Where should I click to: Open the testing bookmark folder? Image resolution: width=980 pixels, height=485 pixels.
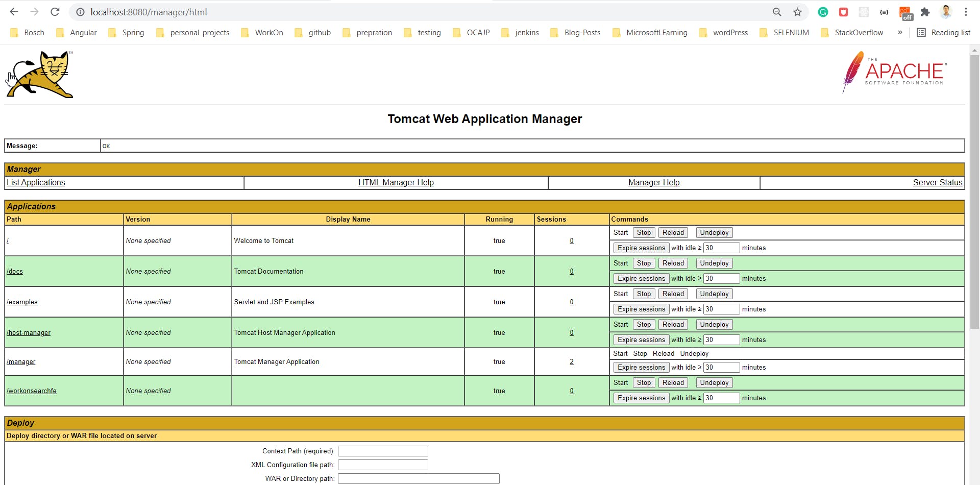click(422, 32)
